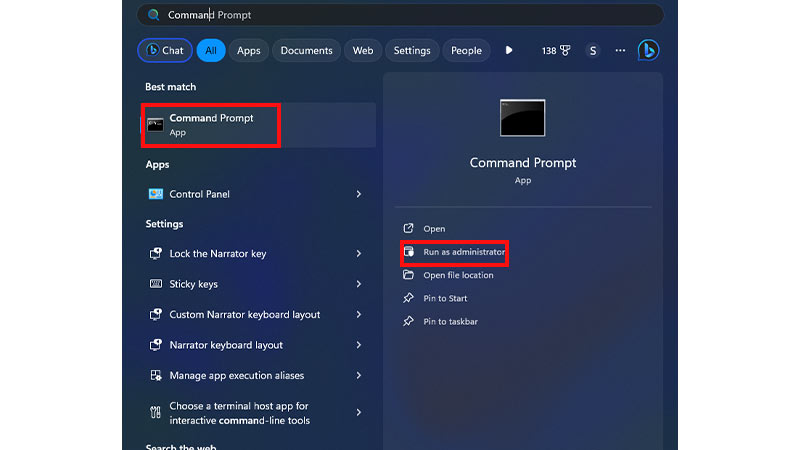
Task: Click the Run as administrator shield icon
Action: 409,252
